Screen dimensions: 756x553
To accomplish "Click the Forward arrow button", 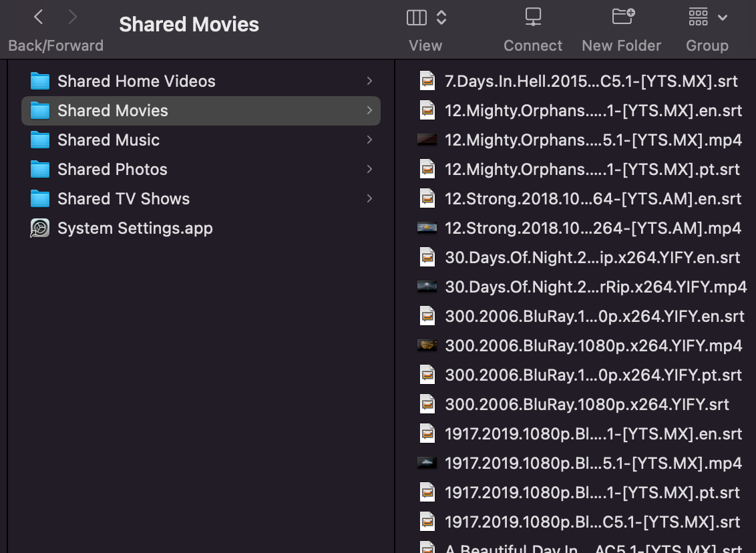I will point(73,17).
